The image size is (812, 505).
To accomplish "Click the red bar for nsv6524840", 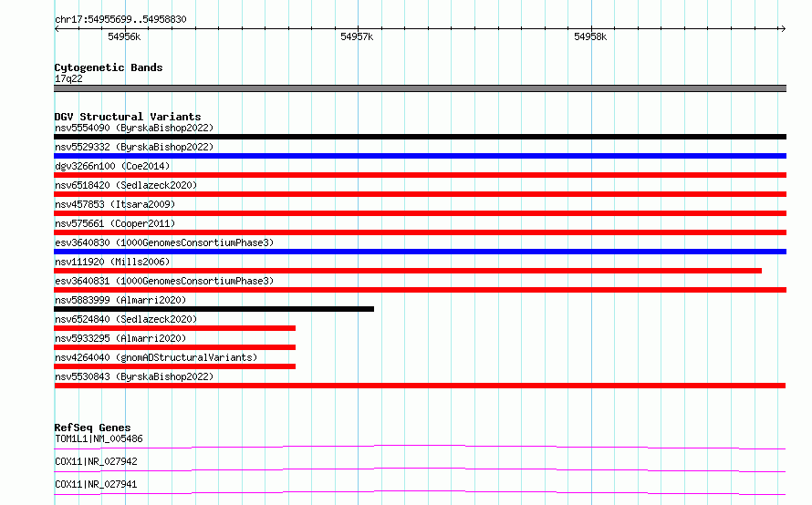I will pos(174,328).
